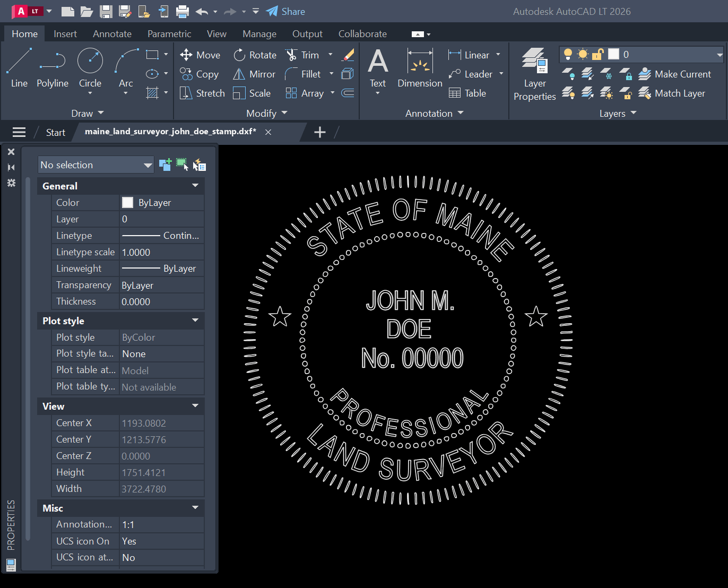Open Layer Properties manager

click(534, 74)
